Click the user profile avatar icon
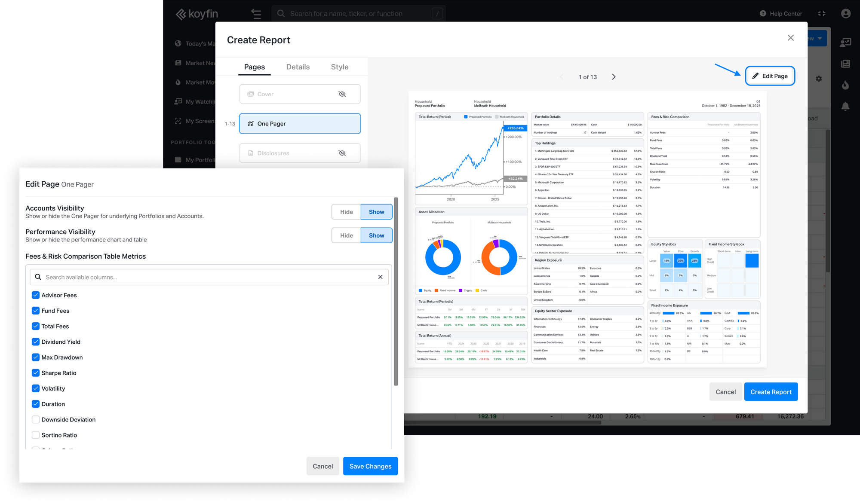This screenshot has height=504, width=860. [x=845, y=14]
